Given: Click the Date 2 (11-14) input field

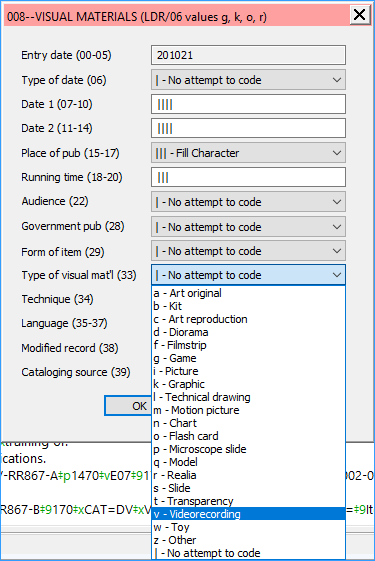Looking at the screenshot, I should click(248, 128).
